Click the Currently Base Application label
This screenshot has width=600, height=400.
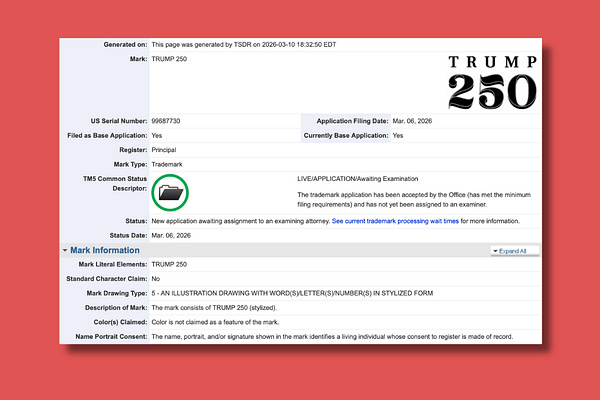(x=346, y=136)
